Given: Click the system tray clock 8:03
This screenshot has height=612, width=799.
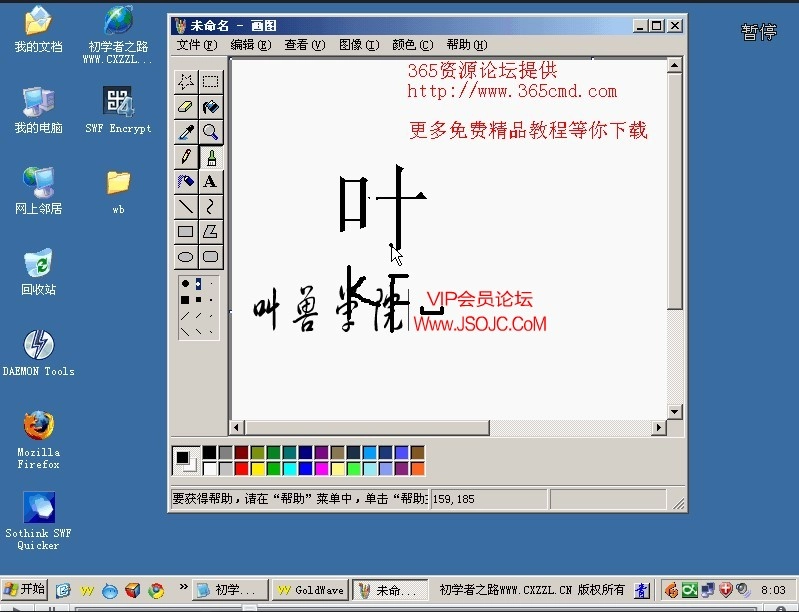Looking at the screenshot, I should coord(773,590).
